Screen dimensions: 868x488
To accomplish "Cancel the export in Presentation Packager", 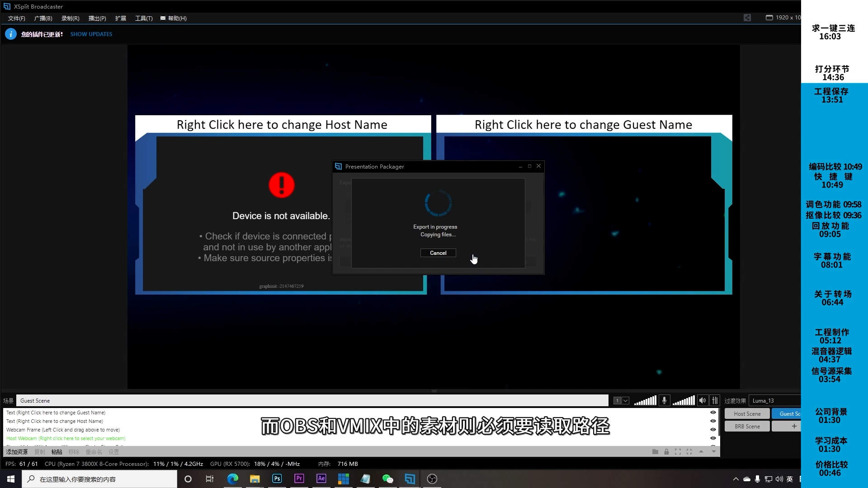I will [437, 253].
